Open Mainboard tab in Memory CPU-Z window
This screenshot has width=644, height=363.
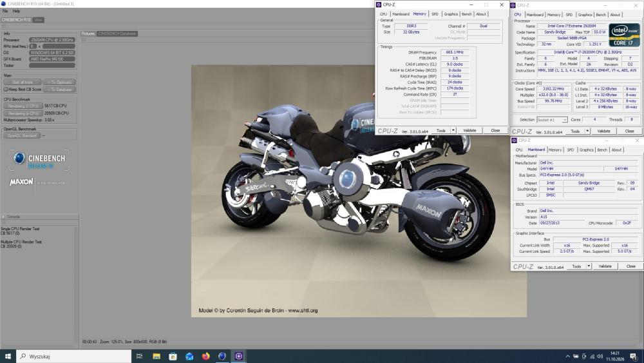[x=401, y=14]
